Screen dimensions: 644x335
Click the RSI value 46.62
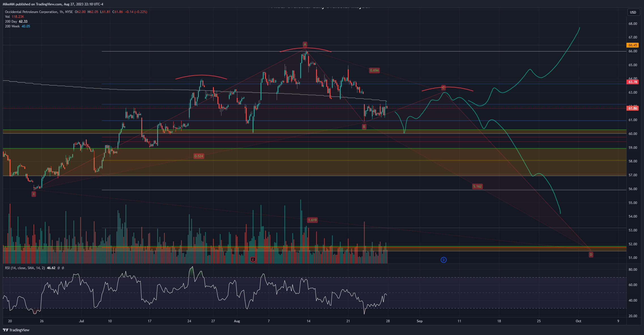(51, 268)
